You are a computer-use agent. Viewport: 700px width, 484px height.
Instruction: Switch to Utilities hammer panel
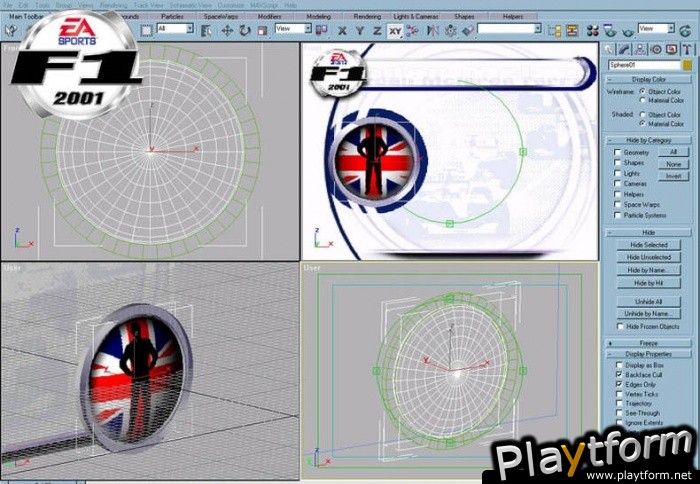(x=687, y=49)
